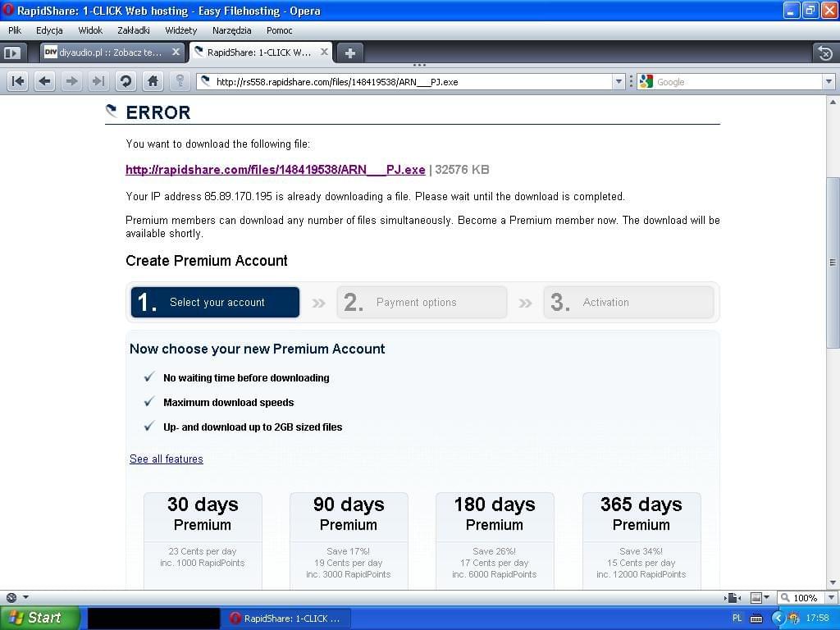Viewport: 840px width, 630px height.
Task: Select step 1 Select your account
Action: [x=215, y=302]
